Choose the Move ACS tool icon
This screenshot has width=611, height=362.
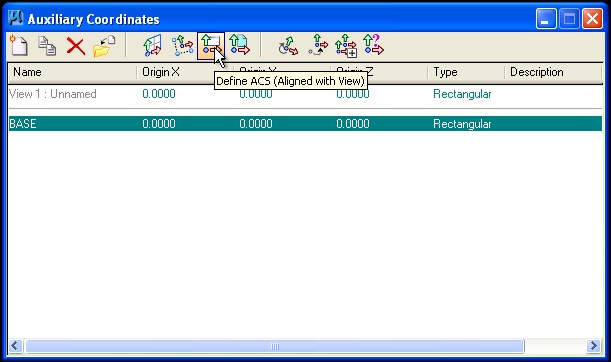point(318,45)
